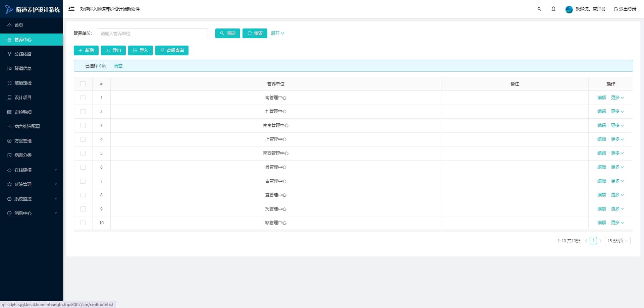The height and width of the screenshot is (308, 644).
Task: Open 更多 dropdown for row 6 景管理中心
Action: pyautogui.click(x=617, y=167)
